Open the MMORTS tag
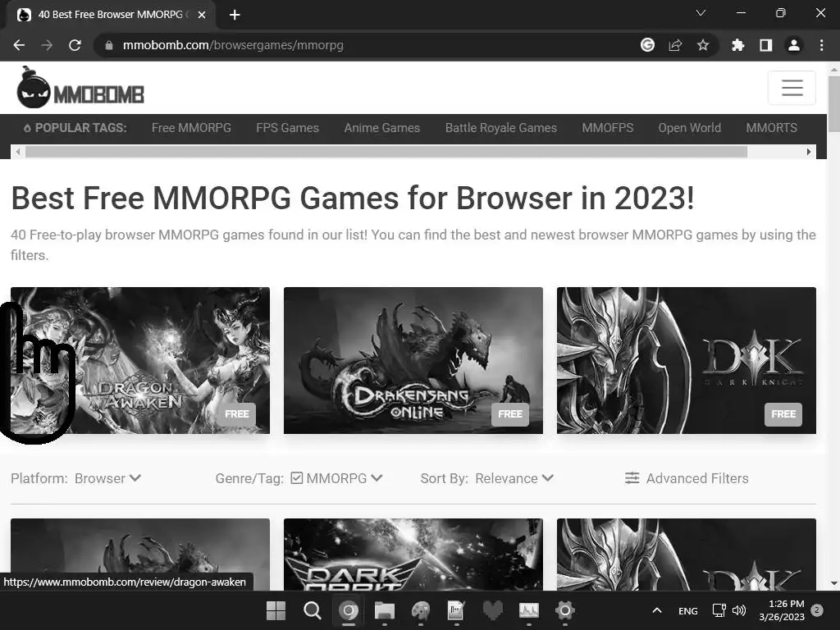The height and width of the screenshot is (630, 840). click(771, 128)
